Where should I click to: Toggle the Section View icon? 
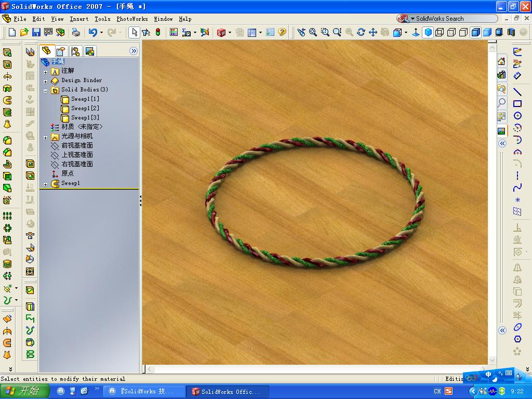pos(511,32)
